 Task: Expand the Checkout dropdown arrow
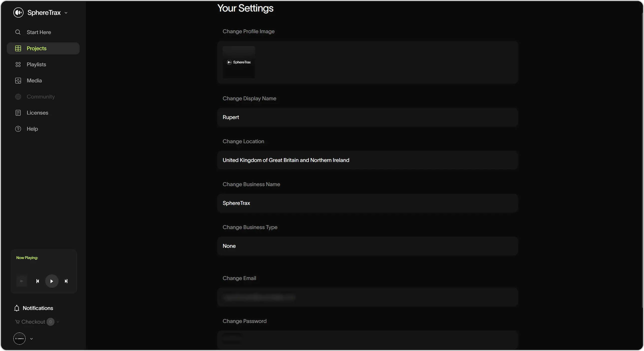[58, 322]
